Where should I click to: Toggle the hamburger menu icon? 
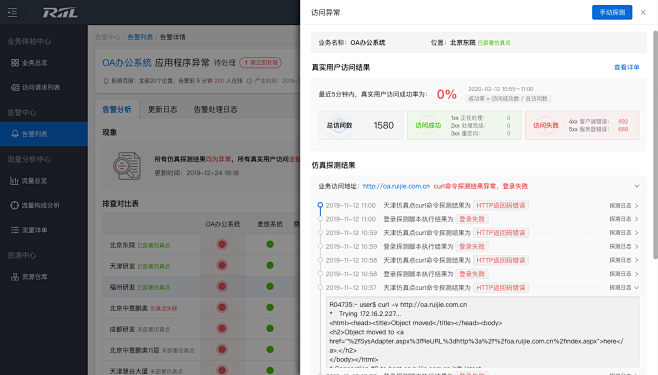[x=13, y=13]
